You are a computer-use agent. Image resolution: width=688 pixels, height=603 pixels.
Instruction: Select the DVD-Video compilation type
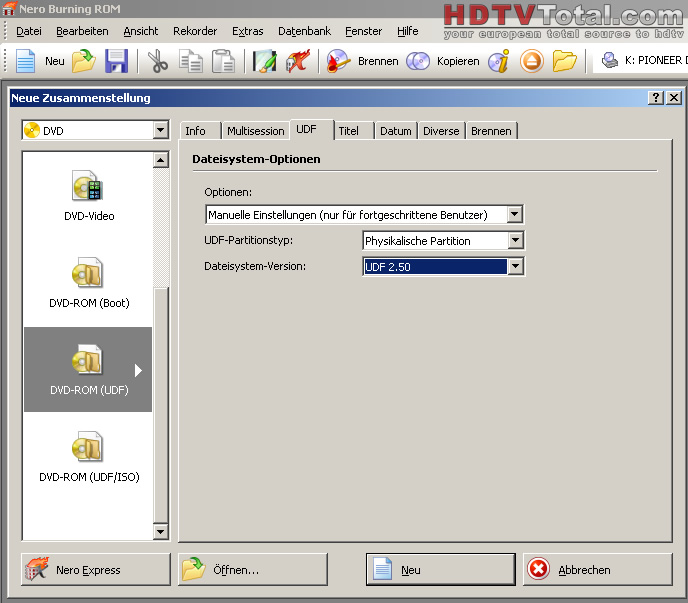tap(88, 195)
